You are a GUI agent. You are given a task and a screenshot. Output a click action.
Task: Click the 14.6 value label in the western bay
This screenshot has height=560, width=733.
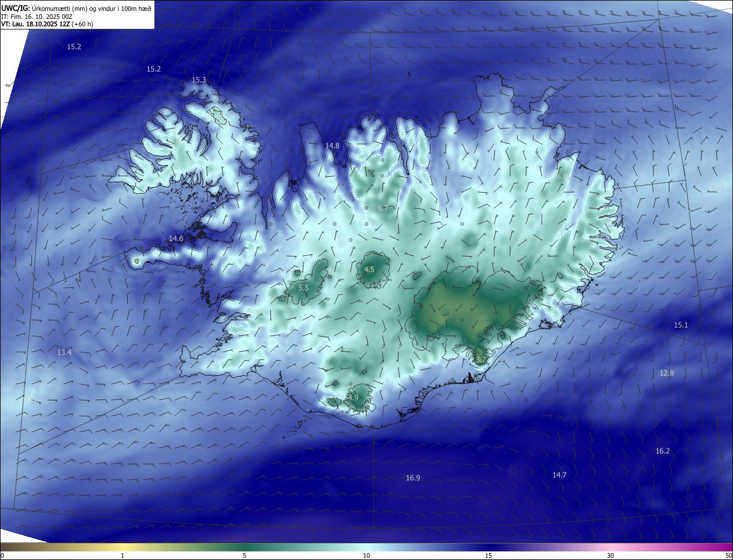coord(176,238)
